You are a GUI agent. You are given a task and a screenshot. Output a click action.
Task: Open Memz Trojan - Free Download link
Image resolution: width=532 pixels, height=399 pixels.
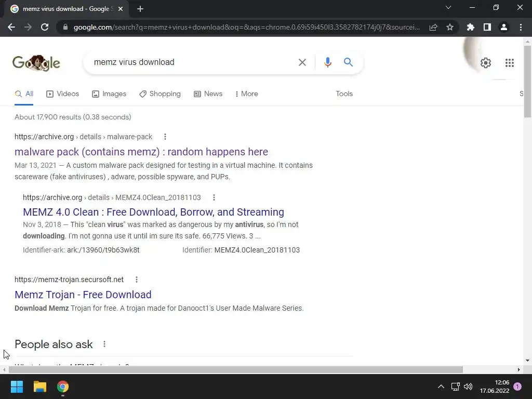click(83, 295)
